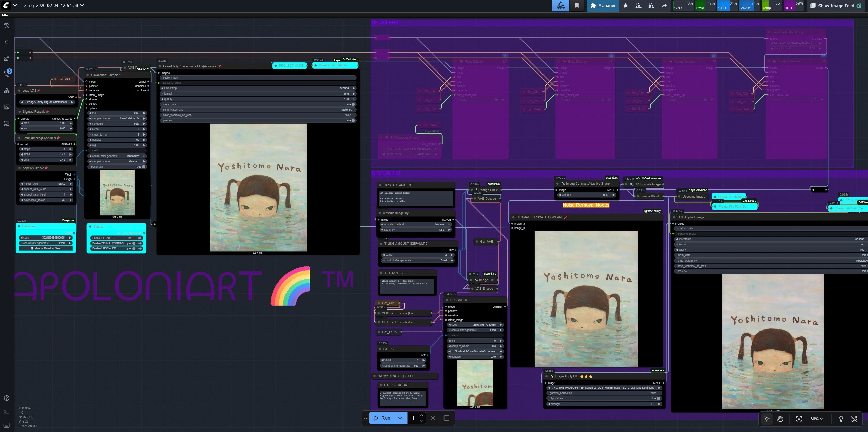The width and height of the screenshot is (868, 432).
Task: Open the workflow name dropdown chevron
Action: [82, 5]
